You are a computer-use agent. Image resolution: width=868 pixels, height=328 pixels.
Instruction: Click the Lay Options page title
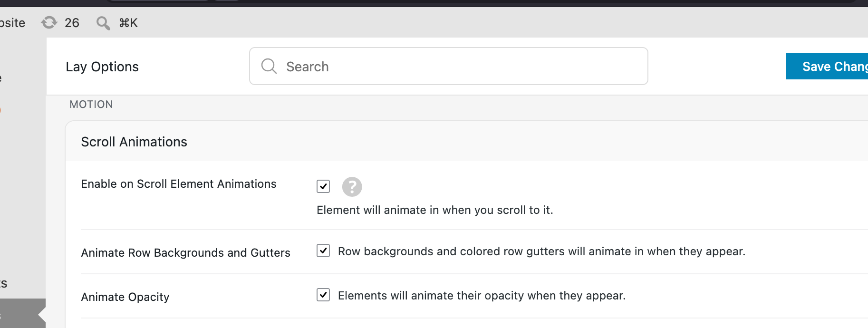coord(102,67)
